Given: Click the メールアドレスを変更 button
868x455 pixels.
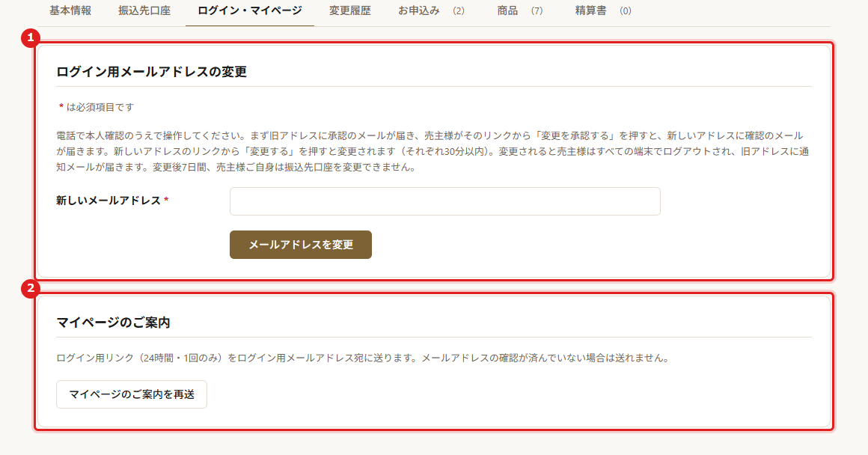Looking at the screenshot, I should [x=301, y=245].
